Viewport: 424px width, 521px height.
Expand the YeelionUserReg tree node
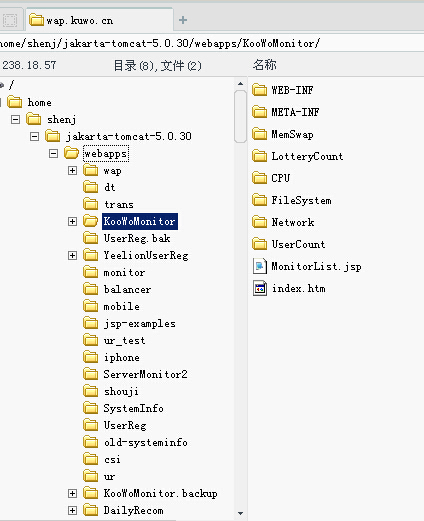coord(72,255)
